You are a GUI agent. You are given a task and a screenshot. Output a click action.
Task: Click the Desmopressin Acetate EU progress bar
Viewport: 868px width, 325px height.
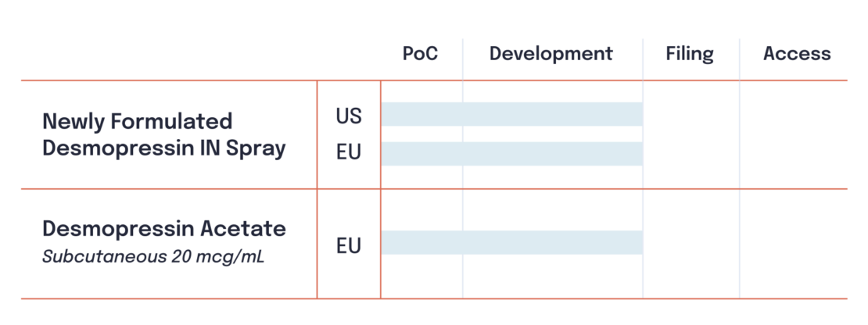(x=512, y=243)
